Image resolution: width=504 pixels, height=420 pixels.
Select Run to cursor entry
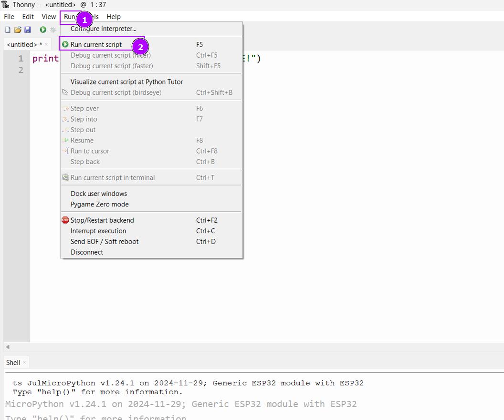coord(151,151)
